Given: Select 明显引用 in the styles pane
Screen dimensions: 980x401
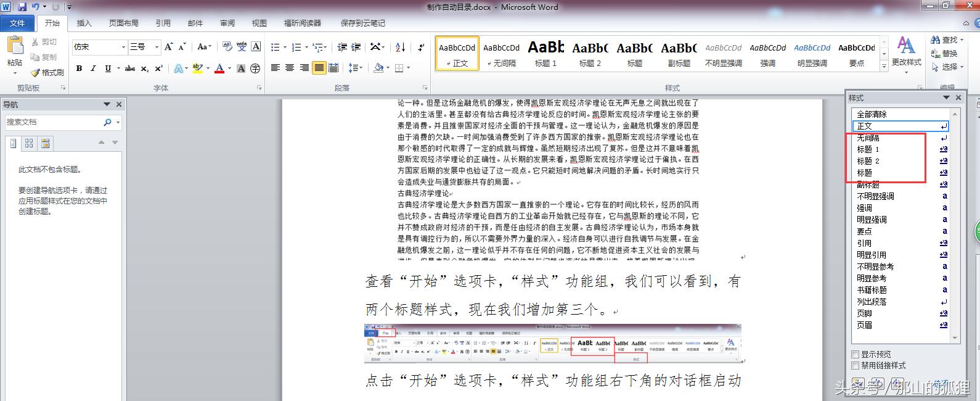Looking at the screenshot, I should point(900,255).
